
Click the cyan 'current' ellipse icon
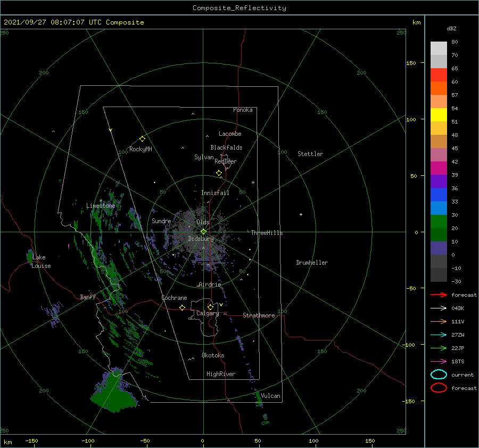(x=439, y=374)
